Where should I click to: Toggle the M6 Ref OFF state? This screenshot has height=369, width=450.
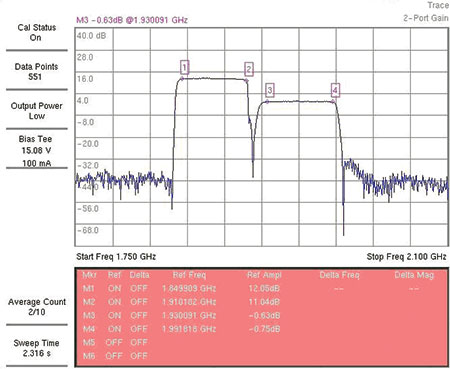[114, 356]
